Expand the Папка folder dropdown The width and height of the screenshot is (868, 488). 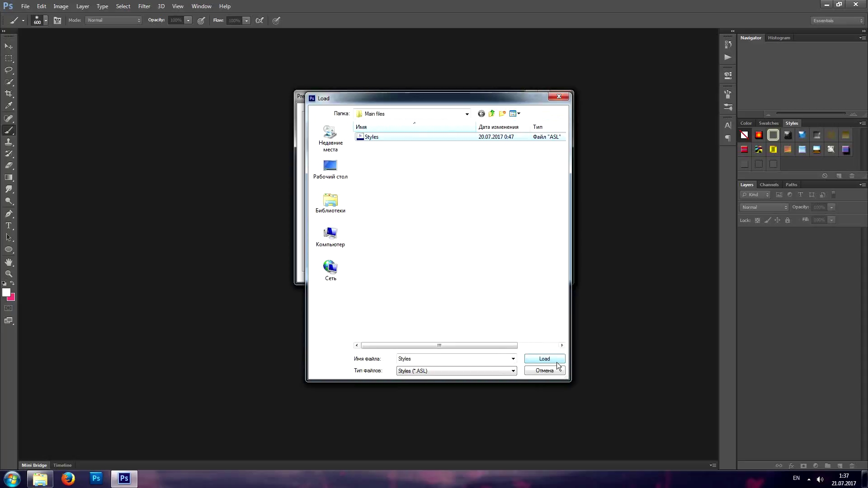pos(467,114)
